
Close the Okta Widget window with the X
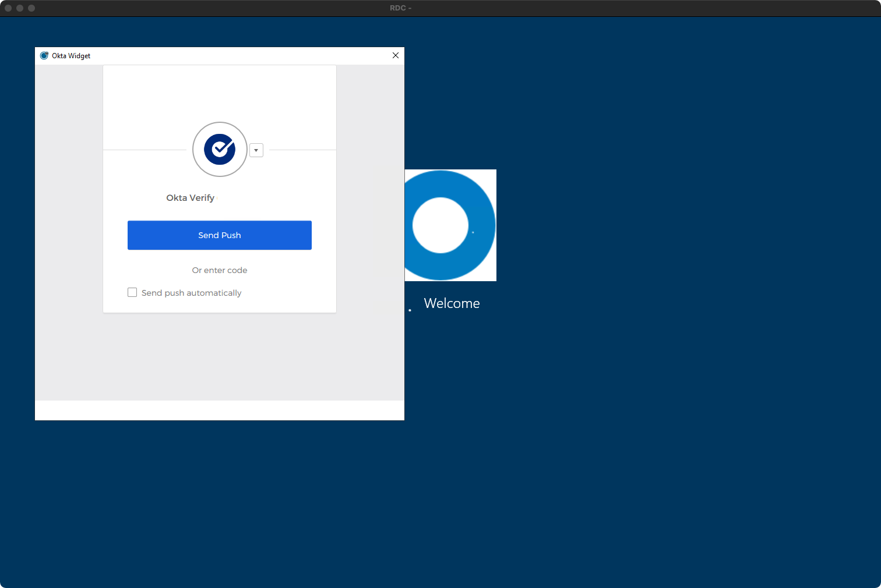[x=396, y=55]
